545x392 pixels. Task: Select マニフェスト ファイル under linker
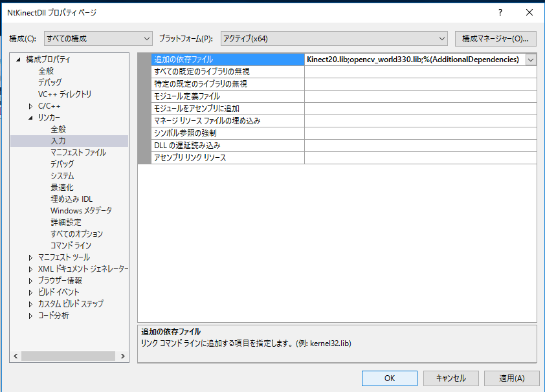(78, 153)
